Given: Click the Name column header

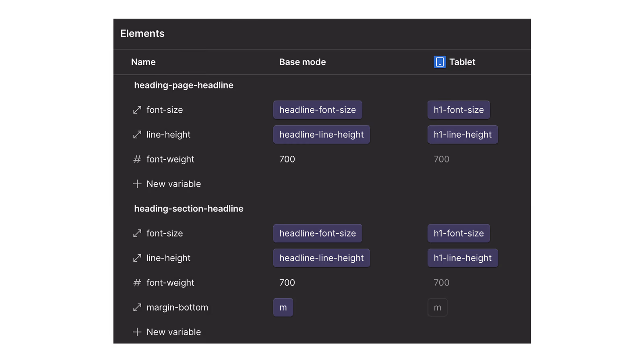Looking at the screenshot, I should point(143,62).
